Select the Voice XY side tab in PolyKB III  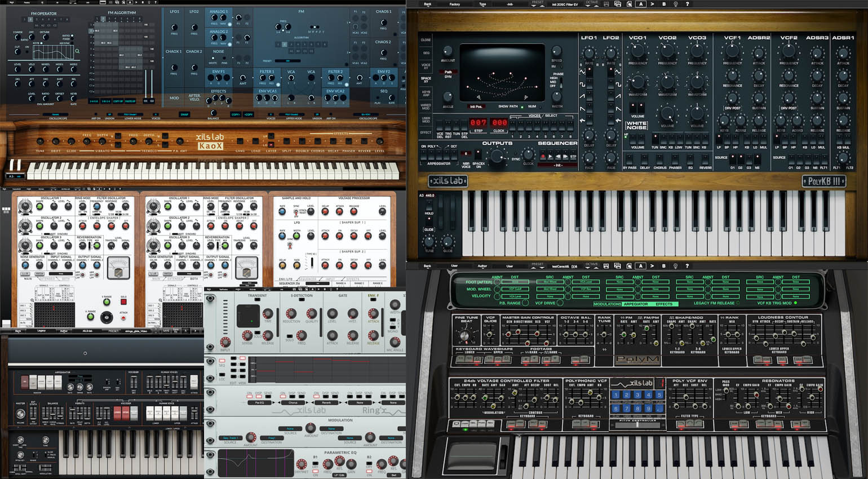426,66
